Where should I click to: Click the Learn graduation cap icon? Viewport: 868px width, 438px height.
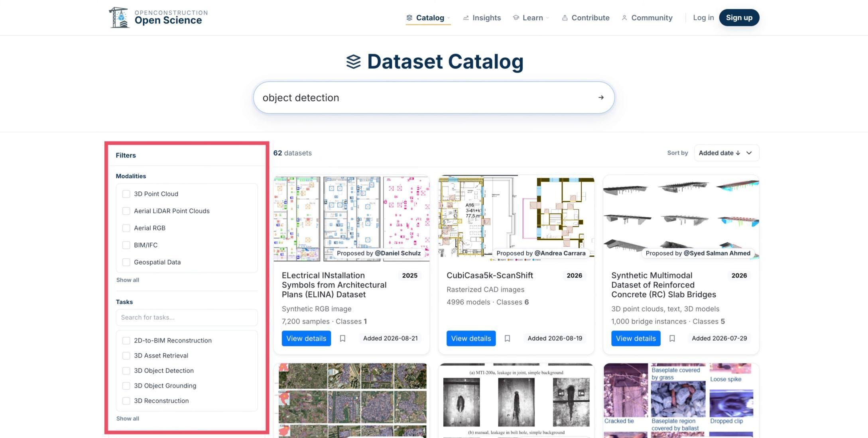[x=516, y=18]
